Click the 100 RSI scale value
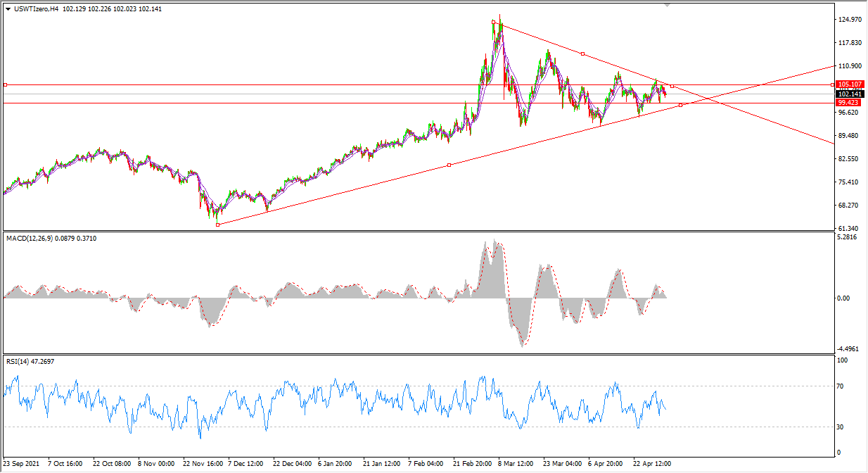The width and height of the screenshot is (868, 473). [x=843, y=360]
